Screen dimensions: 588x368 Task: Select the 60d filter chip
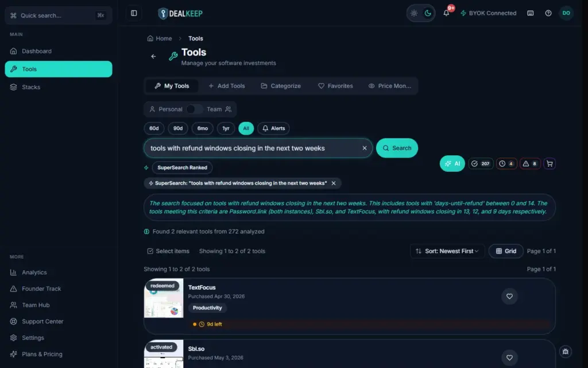tap(154, 128)
